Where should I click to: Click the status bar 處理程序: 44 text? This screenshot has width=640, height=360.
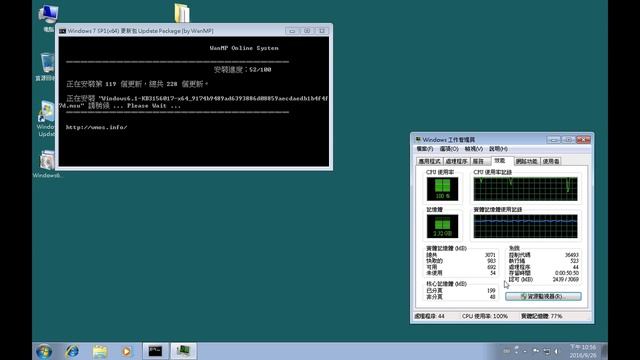(x=430, y=316)
